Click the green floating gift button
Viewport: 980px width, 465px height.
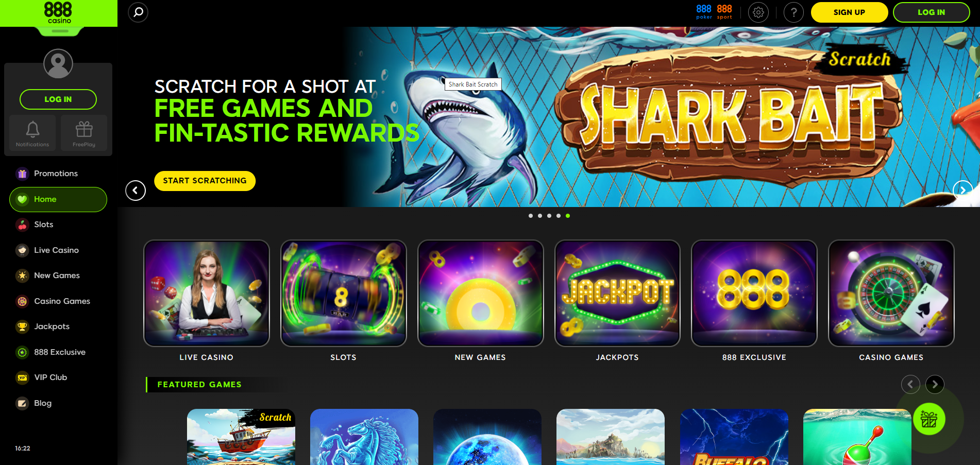click(929, 419)
